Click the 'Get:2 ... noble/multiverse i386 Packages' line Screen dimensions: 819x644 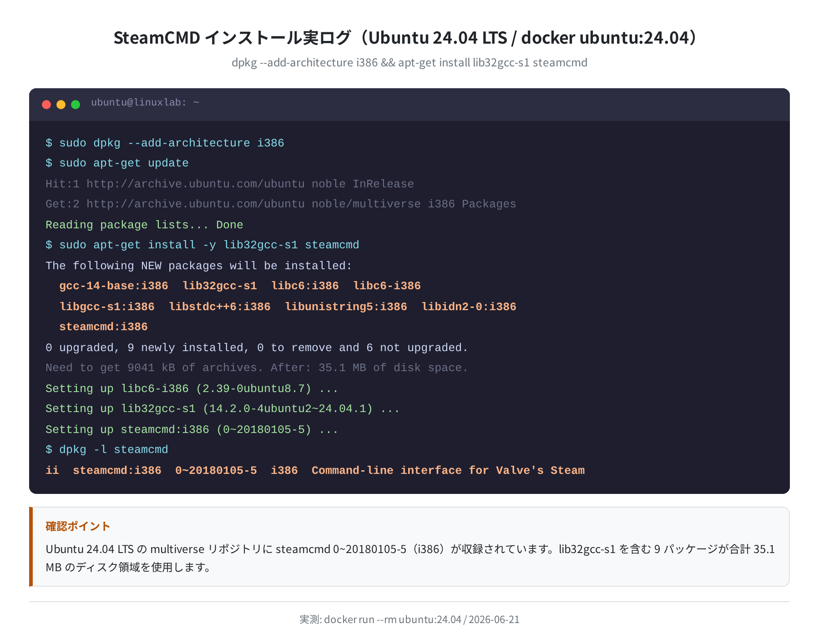pos(281,204)
